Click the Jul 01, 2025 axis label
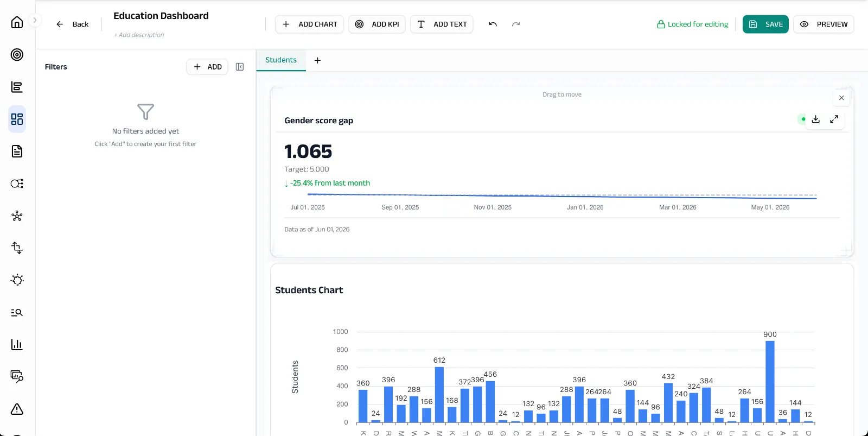This screenshot has width=868, height=436. click(308, 207)
